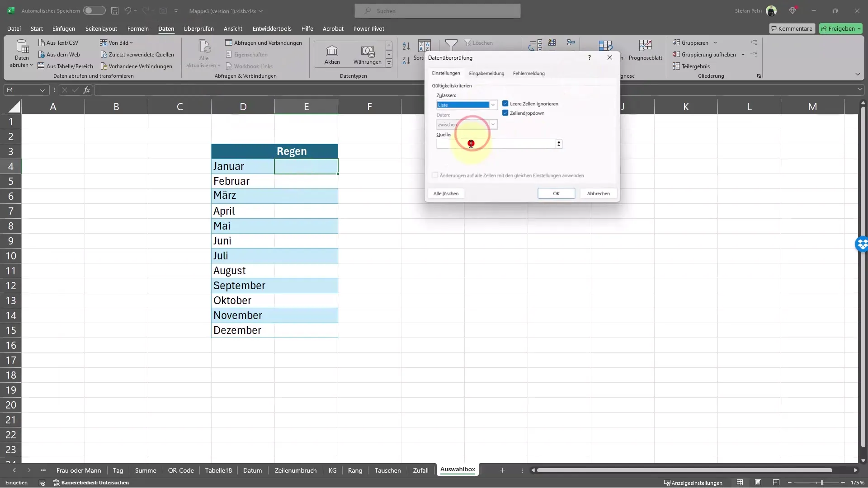Click Alle löschen button

click(446, 193)
